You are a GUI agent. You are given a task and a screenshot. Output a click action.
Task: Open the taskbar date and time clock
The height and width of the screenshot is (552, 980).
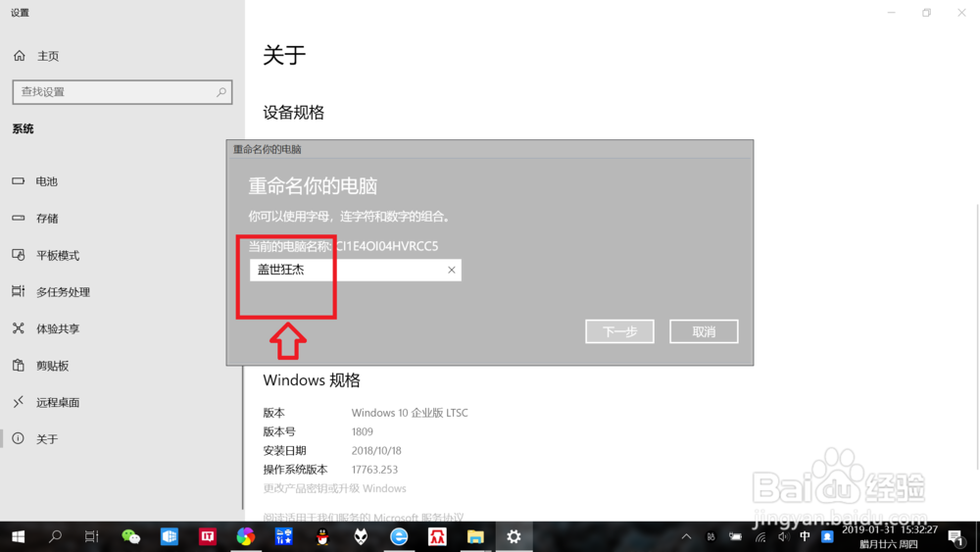tap(890, 536)
